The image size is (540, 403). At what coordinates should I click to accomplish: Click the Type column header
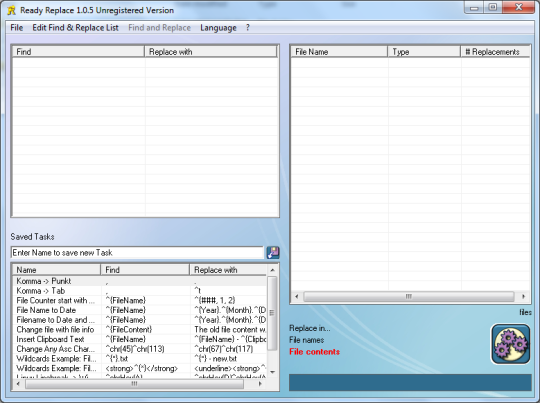pyautogui.click(x=424, y=52)
